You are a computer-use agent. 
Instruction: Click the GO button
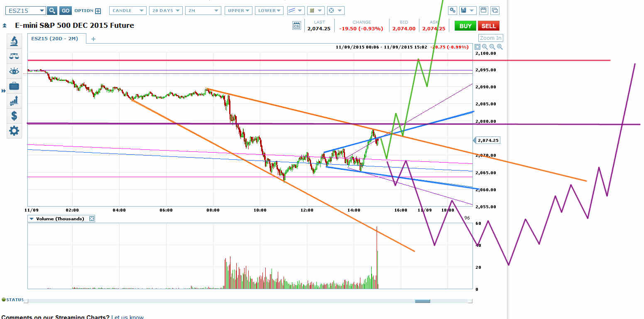65,11
